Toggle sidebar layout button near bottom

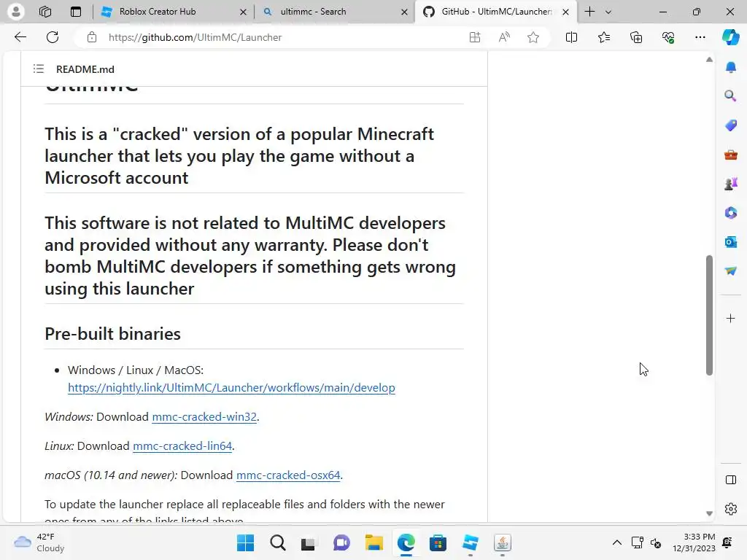(x=730, y=480)
